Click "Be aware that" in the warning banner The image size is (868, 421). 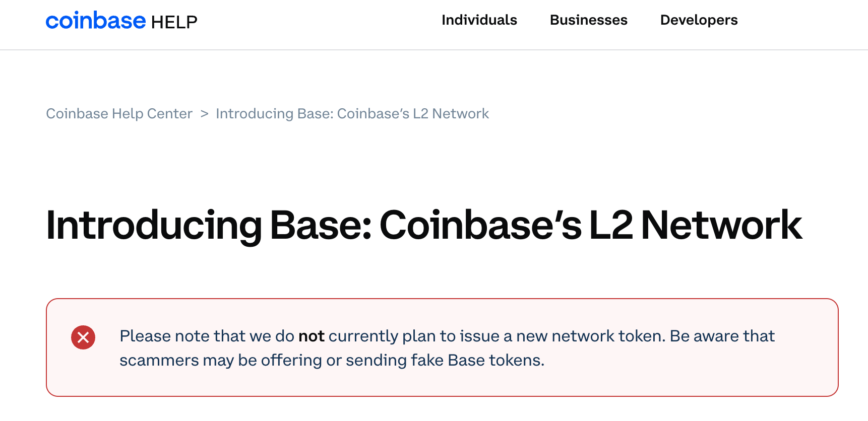722,336
